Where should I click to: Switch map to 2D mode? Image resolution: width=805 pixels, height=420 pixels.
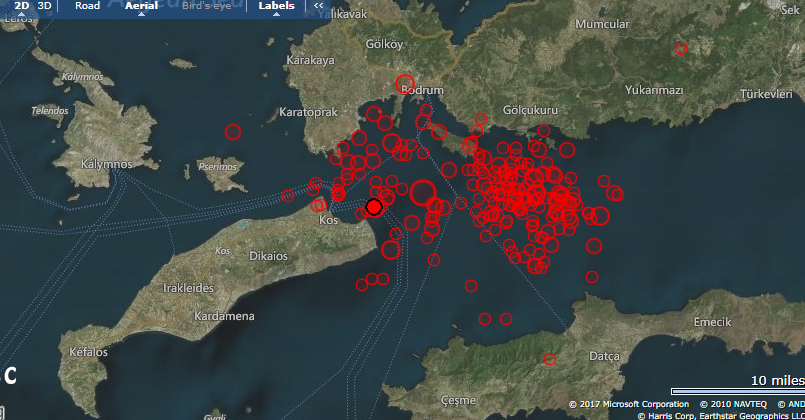click(22, 6)
